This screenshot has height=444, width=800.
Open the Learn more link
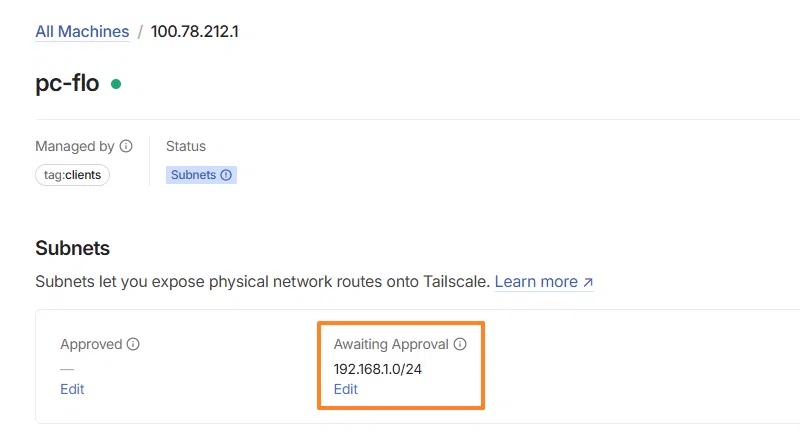[x=536, y=281]
